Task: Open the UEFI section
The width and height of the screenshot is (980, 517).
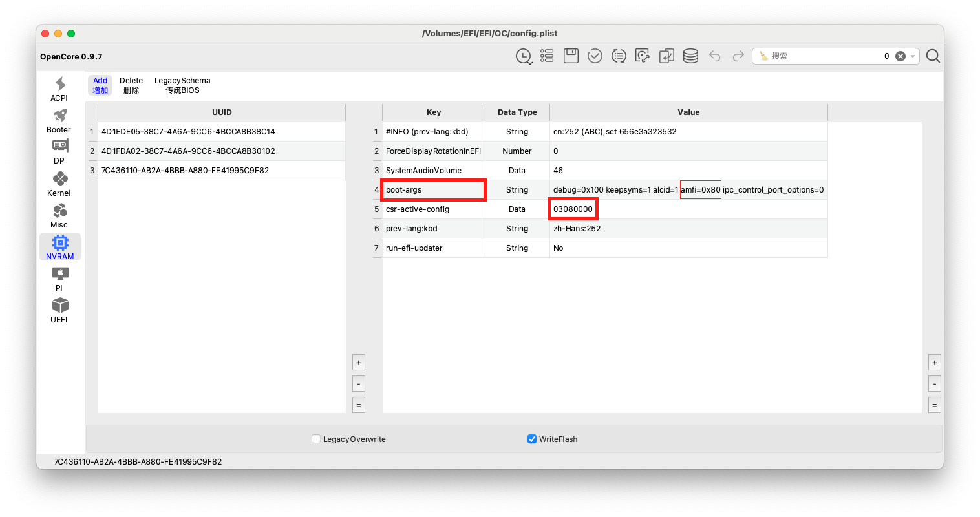Action: point(59,310)
